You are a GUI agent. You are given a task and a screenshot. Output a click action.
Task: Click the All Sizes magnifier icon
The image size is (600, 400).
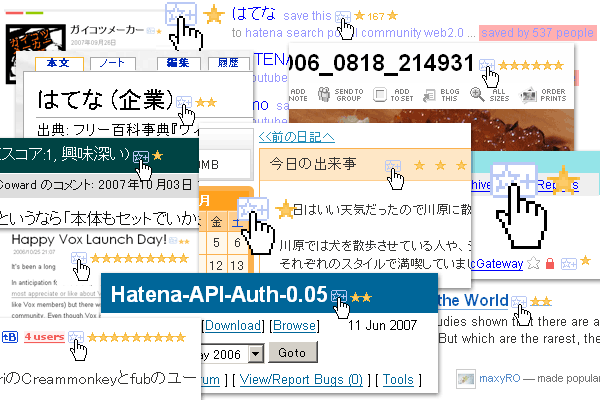pyautogui.click(x=477, y=94)
